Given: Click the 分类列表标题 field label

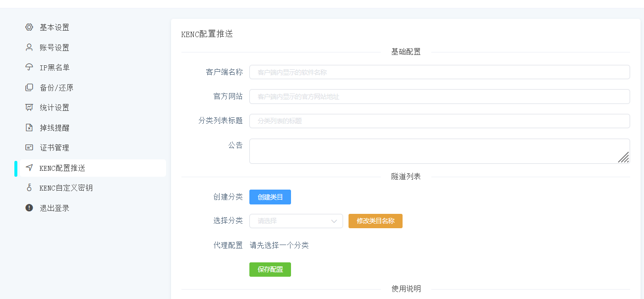Looking at the screenshot, I should point(221,121).
